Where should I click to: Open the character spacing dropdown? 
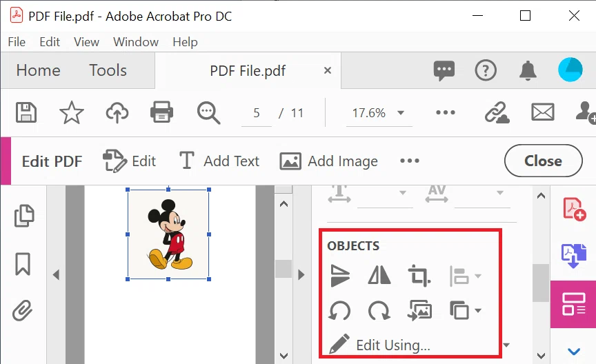(x=500, y=192)
